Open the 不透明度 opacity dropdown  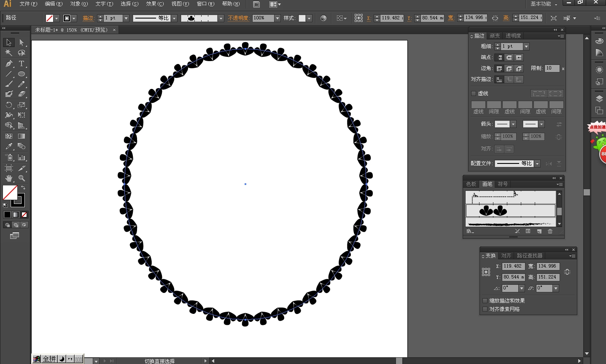click(x=277, y=18)
